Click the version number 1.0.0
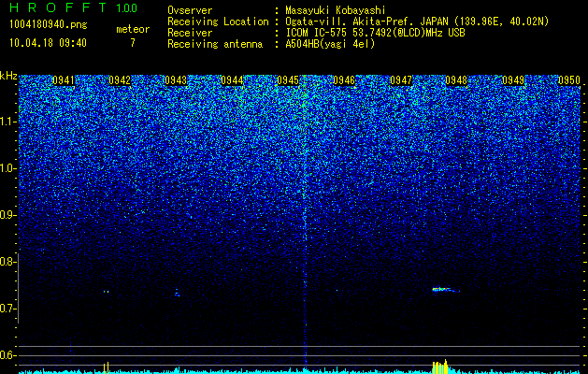Image resolution: width=588 pixels, height=374 pixels. (127, 7)
